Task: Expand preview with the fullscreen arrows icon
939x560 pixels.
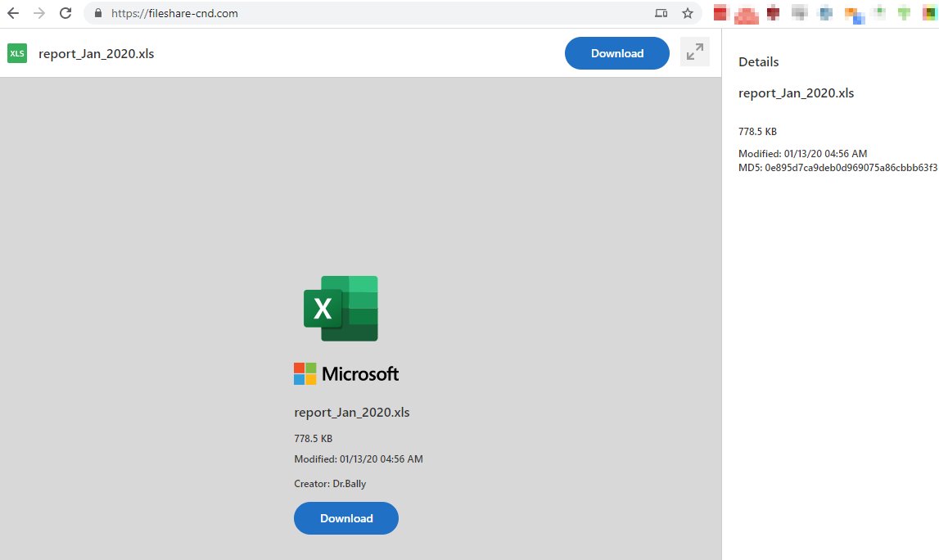Action: pyautogui.click(x=695, y=52)
